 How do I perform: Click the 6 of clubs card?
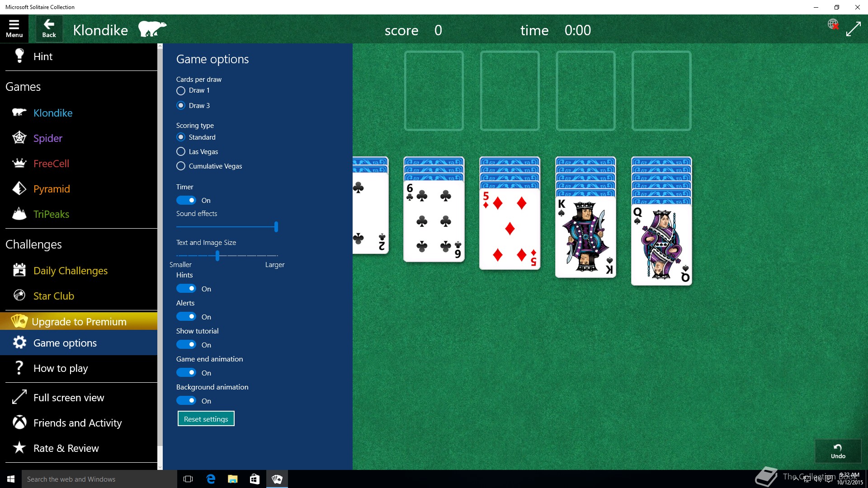(434, 221)
